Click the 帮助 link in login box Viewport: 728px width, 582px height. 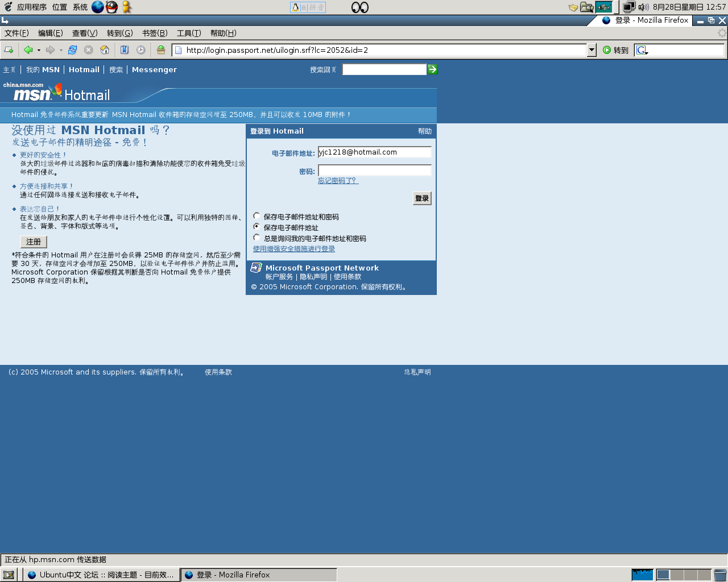(x=425, y=131)
